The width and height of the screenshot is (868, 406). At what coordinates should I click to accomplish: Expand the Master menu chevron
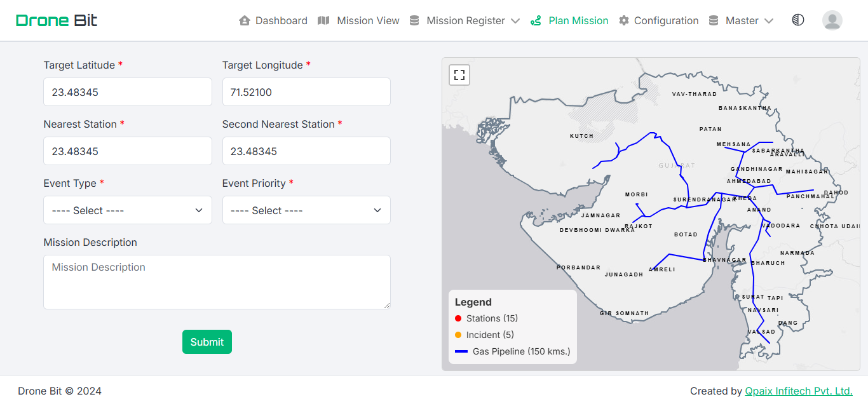point(769,21)
